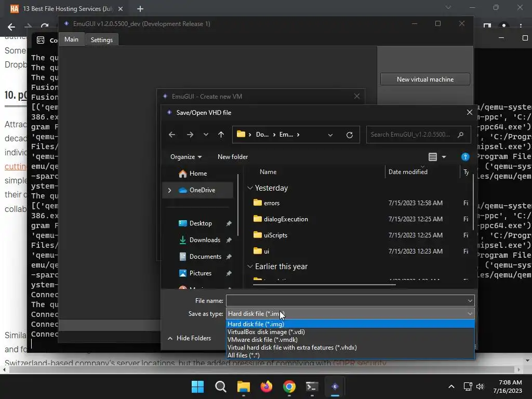Open a new browser tab
Screen dimensions: 532x399
click(x=140, y=9)
